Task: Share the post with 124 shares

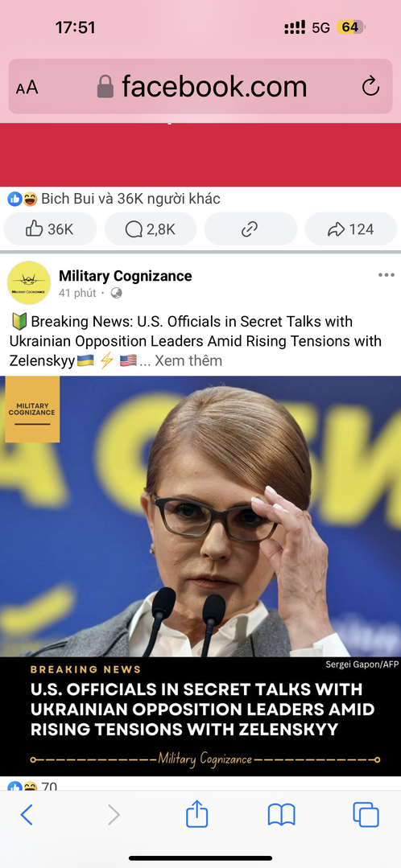Action: coord(350,229)
